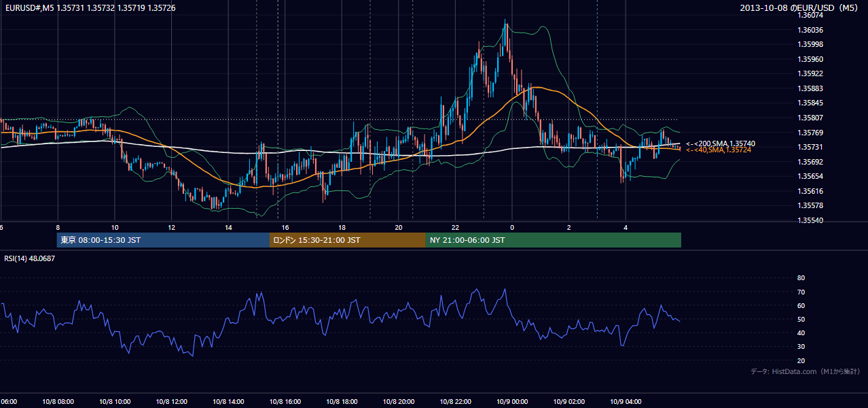
Task: Click price axis label 1.35883
Action: (x=812, y=88)
